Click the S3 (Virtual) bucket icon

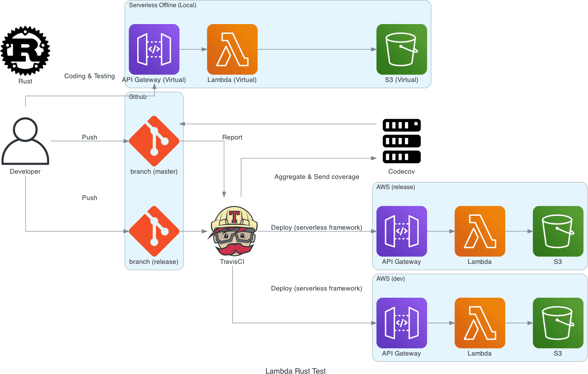click(x=402, y=49)
